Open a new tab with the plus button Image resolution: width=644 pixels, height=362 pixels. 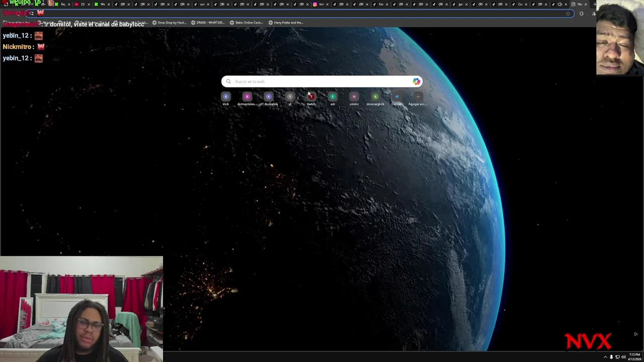595,4
